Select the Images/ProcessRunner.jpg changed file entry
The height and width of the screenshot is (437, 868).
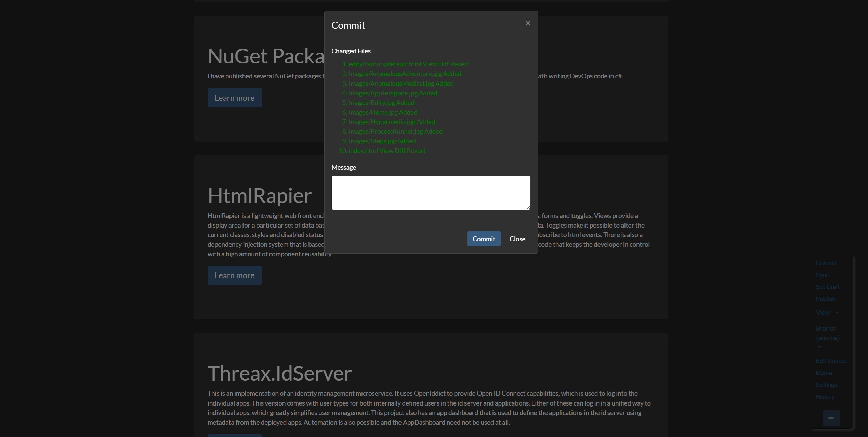[x=385, y=131]
